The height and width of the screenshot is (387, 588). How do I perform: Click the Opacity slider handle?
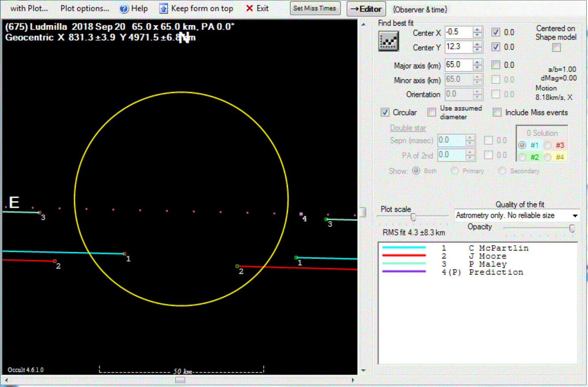pyautogui.click(x=572, y=228)
